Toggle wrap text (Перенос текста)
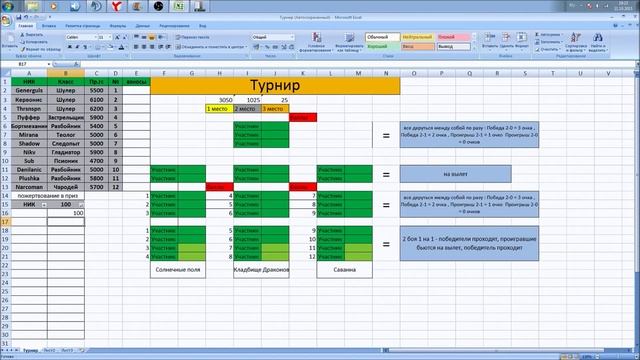The image size is (640, 360). tap(192, 37)
